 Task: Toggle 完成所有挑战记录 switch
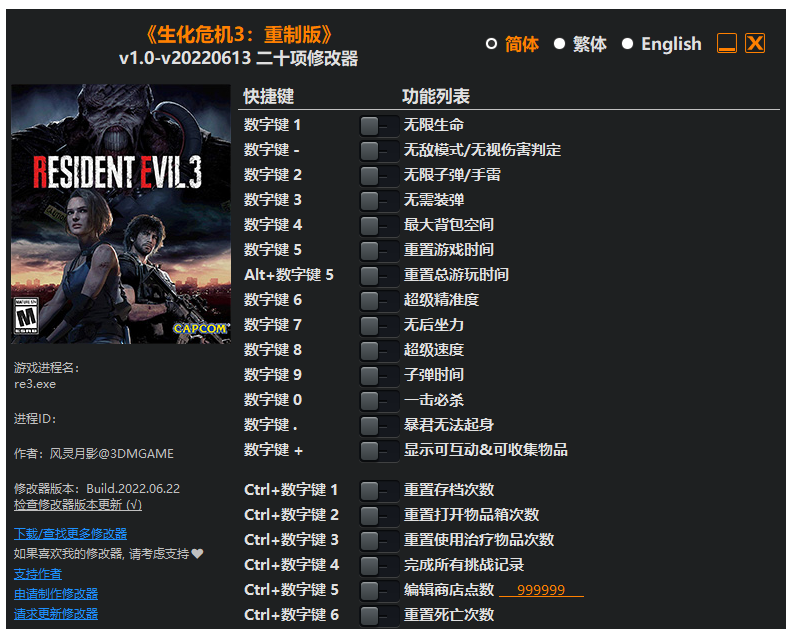379,565
